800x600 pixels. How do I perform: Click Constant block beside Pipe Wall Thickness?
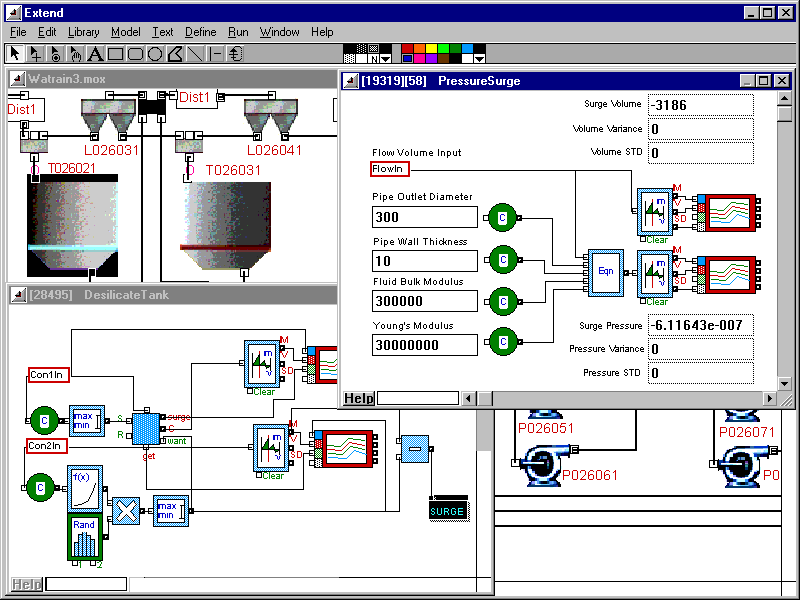(x=503, y=260)
